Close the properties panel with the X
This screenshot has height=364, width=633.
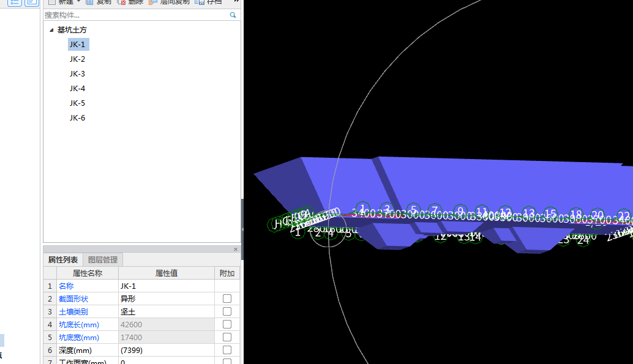point(236,250)
